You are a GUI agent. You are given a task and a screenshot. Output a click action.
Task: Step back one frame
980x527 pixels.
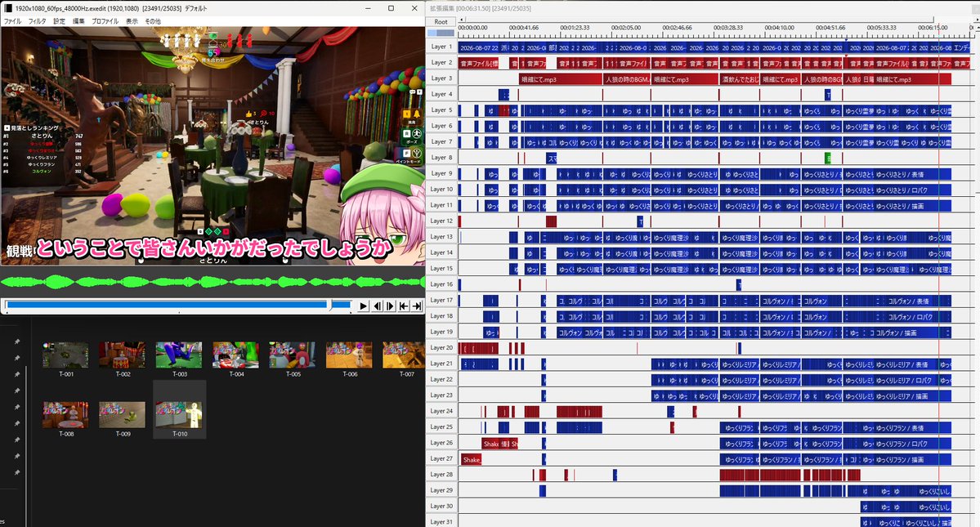click(x=377, y=306)
